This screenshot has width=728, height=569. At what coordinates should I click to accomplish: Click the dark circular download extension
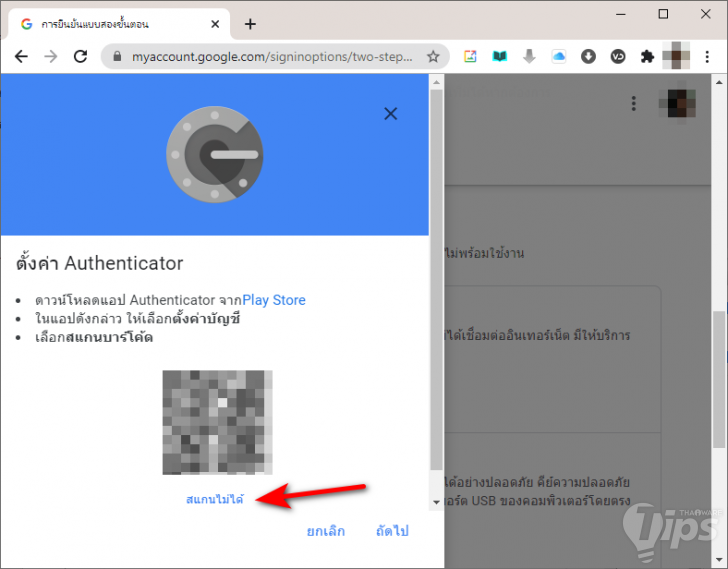click(588, 57)
